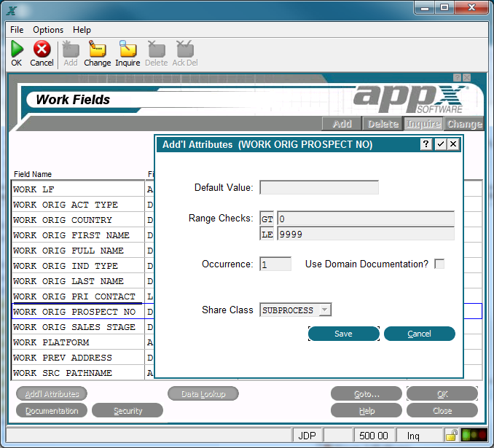Screen dimensions: 494x448
Task: Click the padlock icon in status bar
Action: [452, 436]
